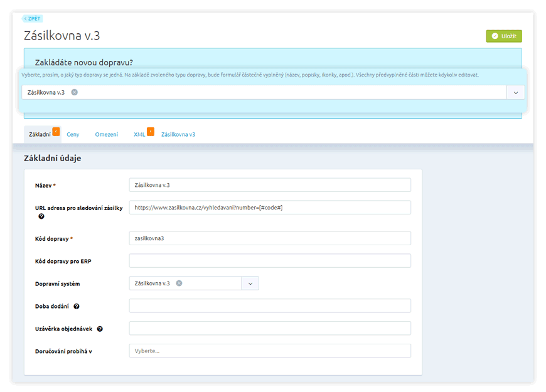Open the Omezení tab
The image size is (546, 392).
click(x=106, y=134)
